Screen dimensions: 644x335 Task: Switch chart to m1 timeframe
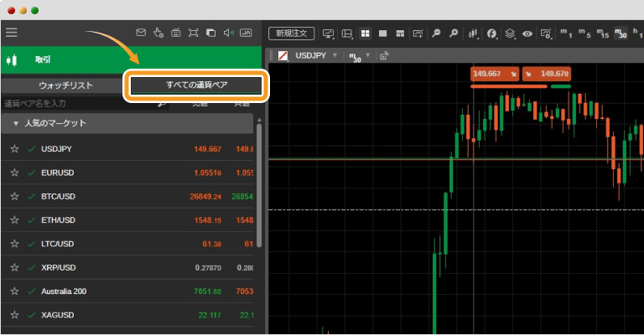click(x=566, y=33)
